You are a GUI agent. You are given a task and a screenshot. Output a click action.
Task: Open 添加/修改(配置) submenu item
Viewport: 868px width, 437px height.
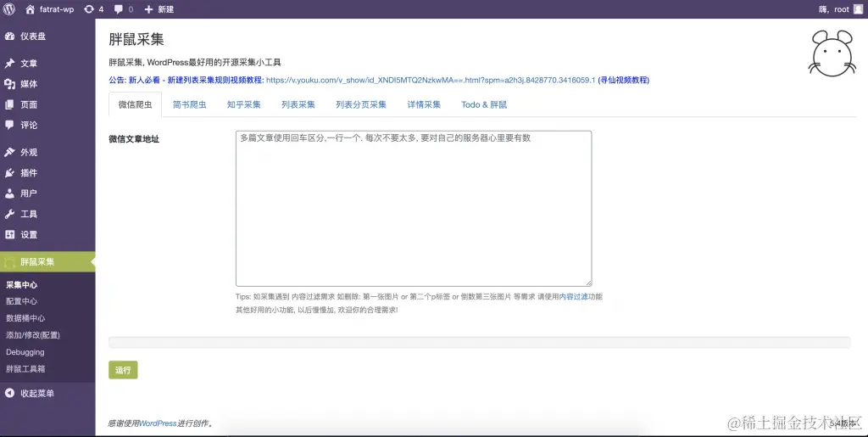click(x=33, y=335)
